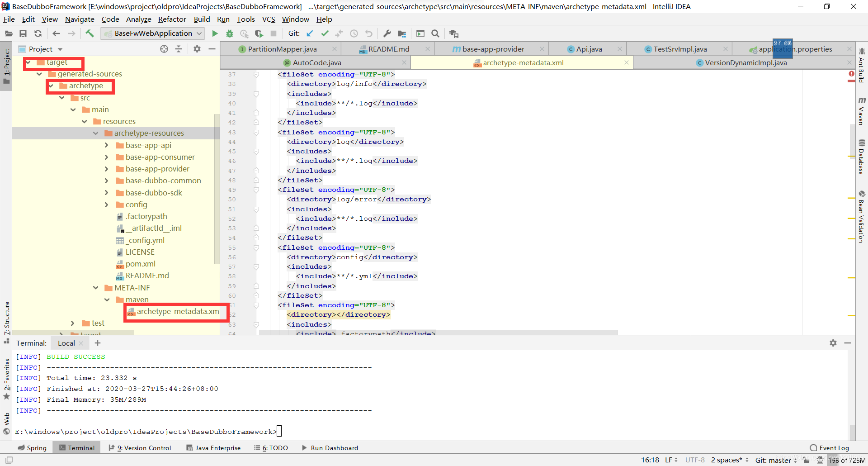Toggle the Web side panel
Viewport: 868px width, 466px height.
[x=6, y=423]
